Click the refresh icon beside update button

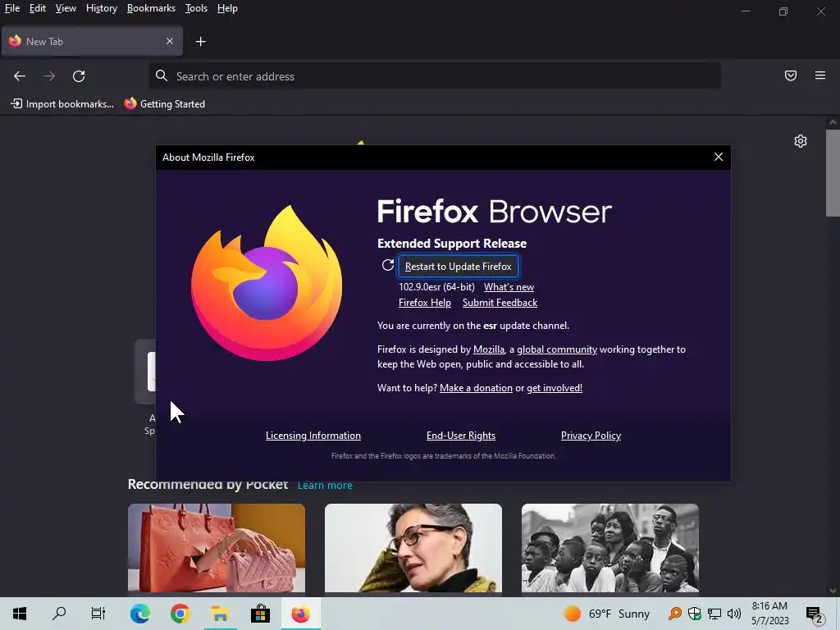pos(388,265)
